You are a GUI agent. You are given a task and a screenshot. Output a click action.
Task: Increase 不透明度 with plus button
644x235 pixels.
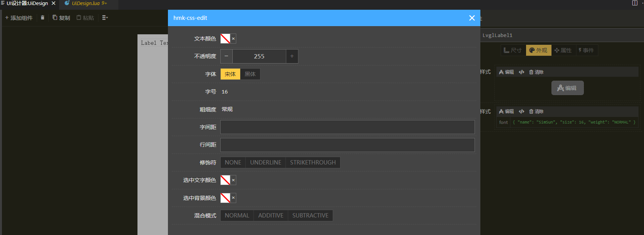292,56
